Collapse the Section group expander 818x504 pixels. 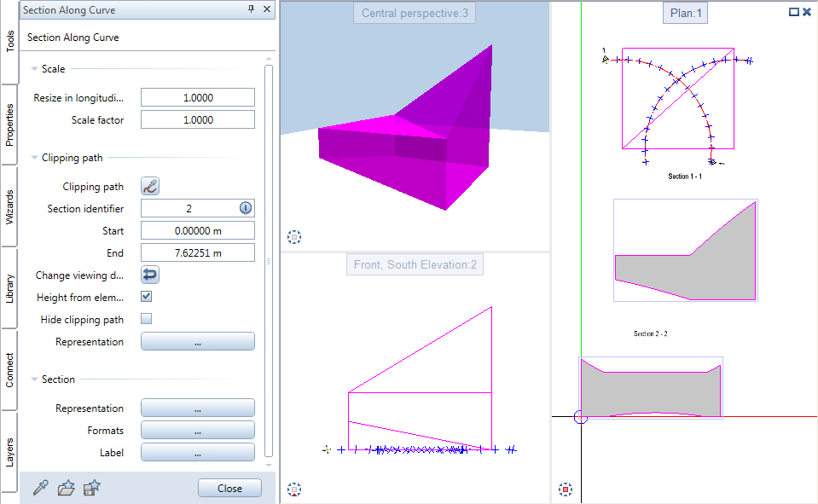[34, 379]
